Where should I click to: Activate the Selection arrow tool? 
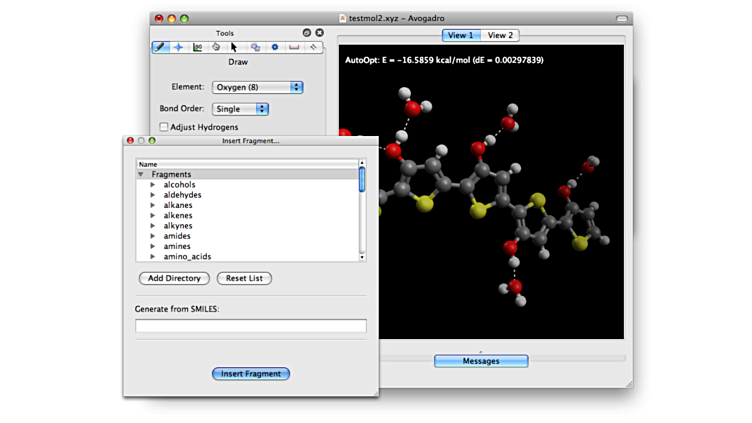click(234, 47)
